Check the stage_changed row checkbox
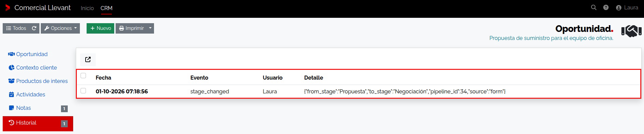The width and height of the screenshot is (644, 134). [83, 91]
